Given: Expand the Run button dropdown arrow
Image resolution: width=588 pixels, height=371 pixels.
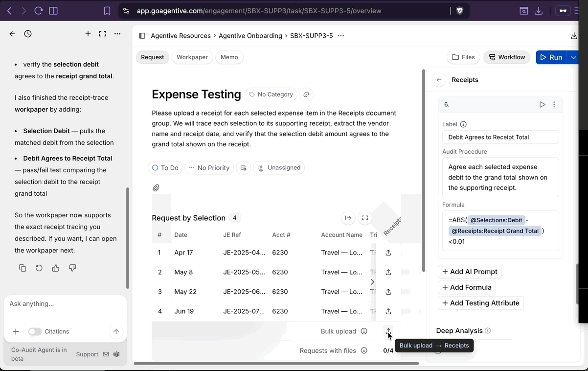Looking at the screenshot, I should tap(573, 57).
